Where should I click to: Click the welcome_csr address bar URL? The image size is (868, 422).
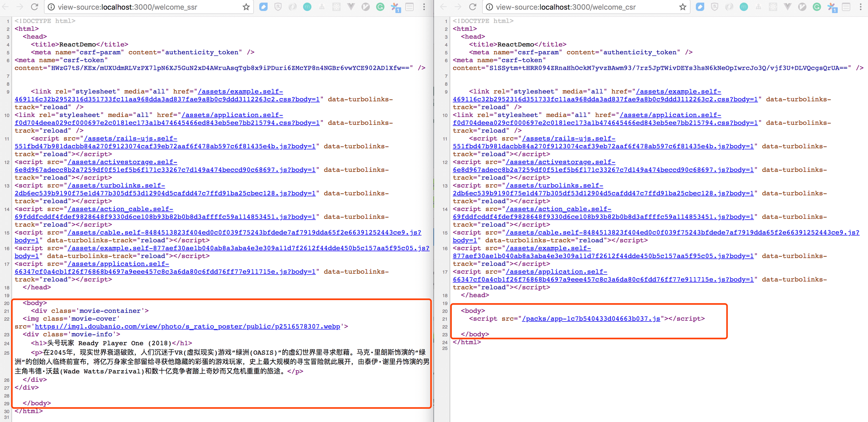point(565,7)
